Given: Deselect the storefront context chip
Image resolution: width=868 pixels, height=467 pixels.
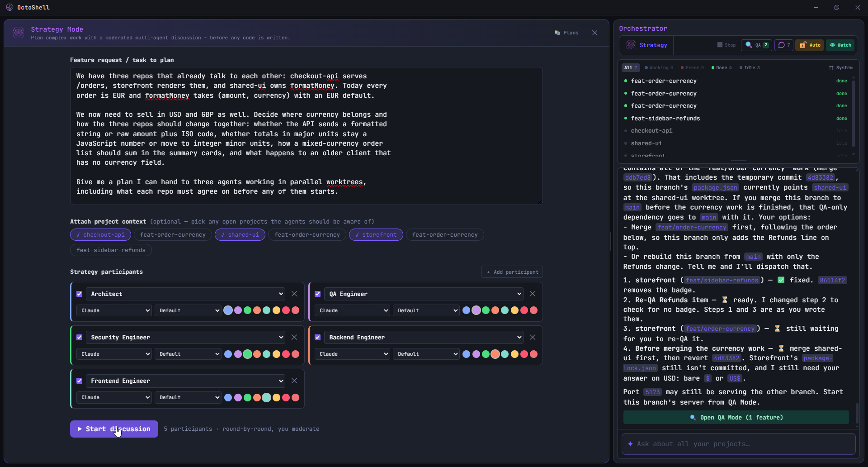Looking at the screenshot, I should pos(376,234).
